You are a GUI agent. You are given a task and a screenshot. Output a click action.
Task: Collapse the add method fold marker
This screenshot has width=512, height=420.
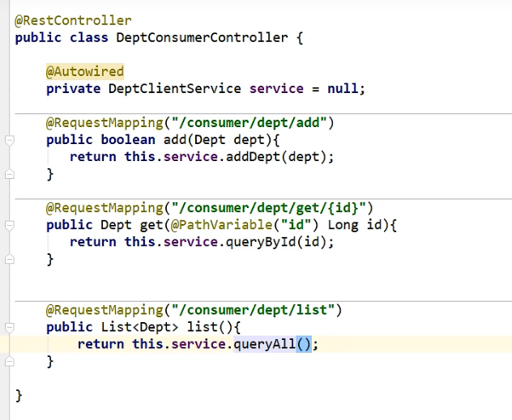coord(10,141)
